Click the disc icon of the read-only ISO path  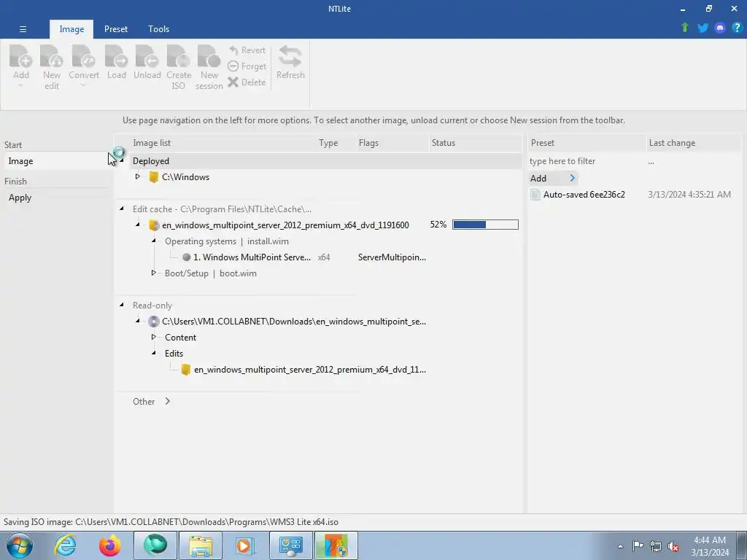pyautogui.click(x=153, y=322)
